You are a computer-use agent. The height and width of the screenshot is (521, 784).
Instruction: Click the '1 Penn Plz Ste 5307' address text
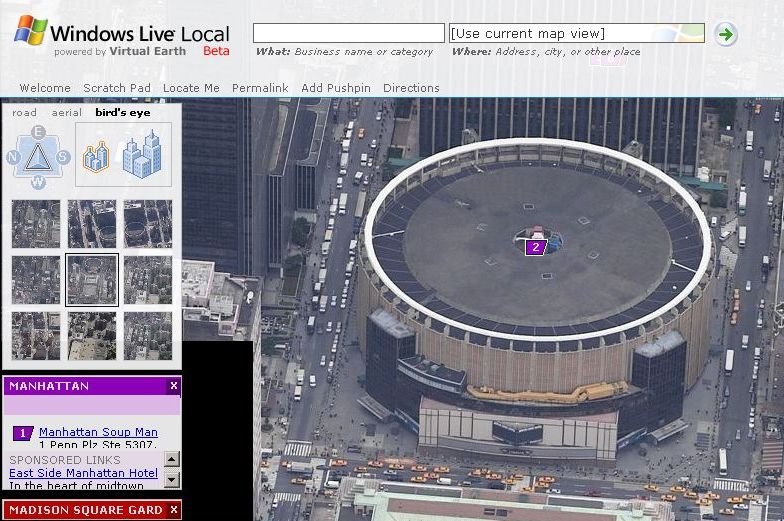98,444
